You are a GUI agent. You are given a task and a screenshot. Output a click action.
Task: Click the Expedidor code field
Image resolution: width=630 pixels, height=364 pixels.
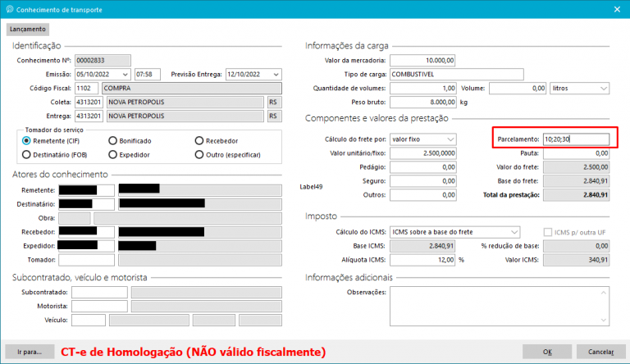pos(86,246)
